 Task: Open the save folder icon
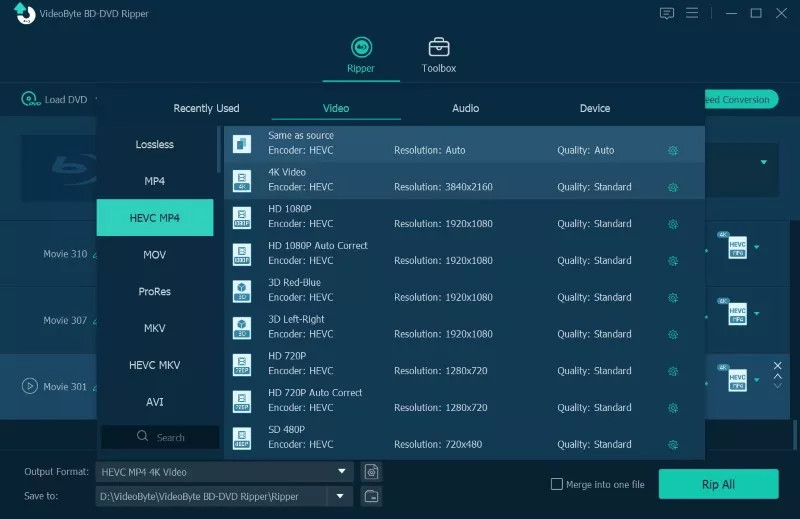click(x=371, y=496)
